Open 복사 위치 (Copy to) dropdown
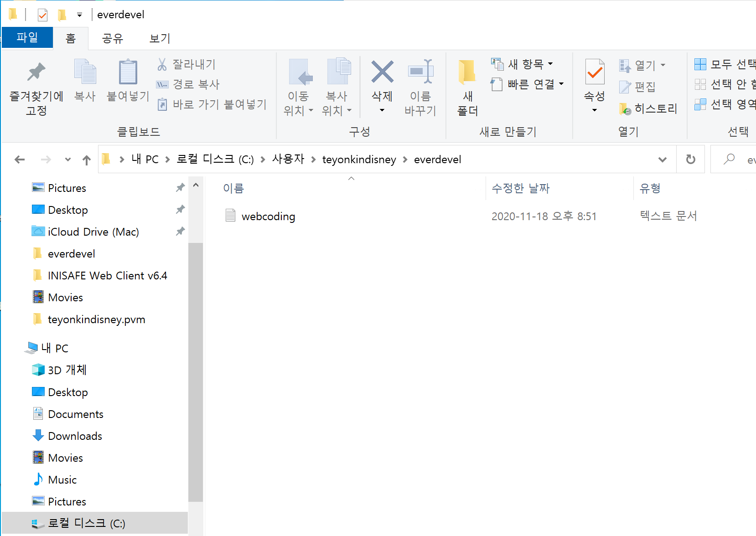 337,88
